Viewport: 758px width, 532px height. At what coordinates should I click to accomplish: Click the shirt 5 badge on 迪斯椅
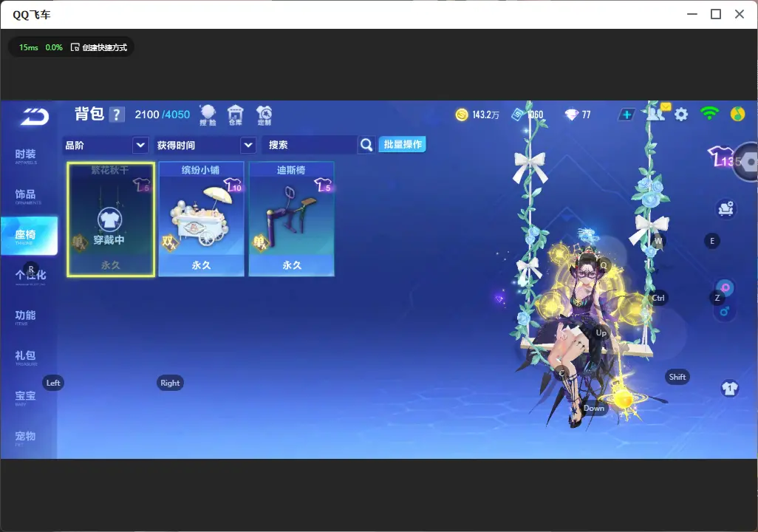(x=323, y=185)
